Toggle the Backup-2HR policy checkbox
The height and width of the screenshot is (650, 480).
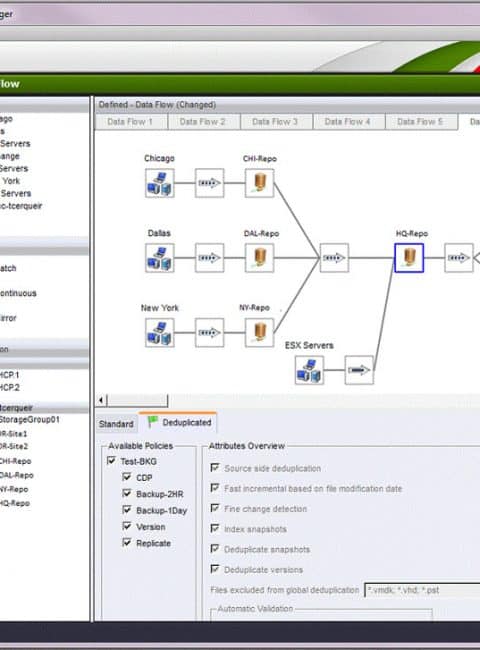[x=127, y=493]
